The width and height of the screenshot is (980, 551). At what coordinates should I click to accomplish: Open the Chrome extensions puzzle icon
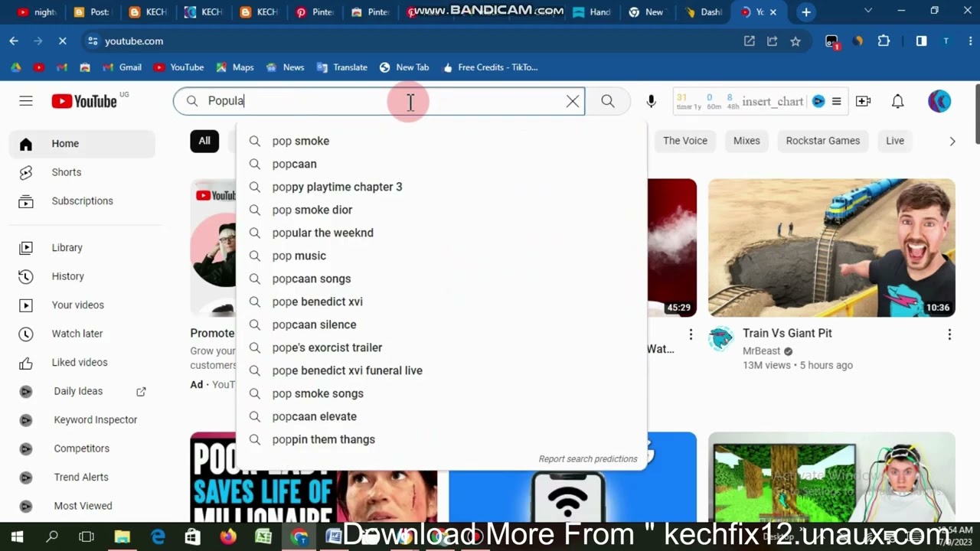pos(884,41)
